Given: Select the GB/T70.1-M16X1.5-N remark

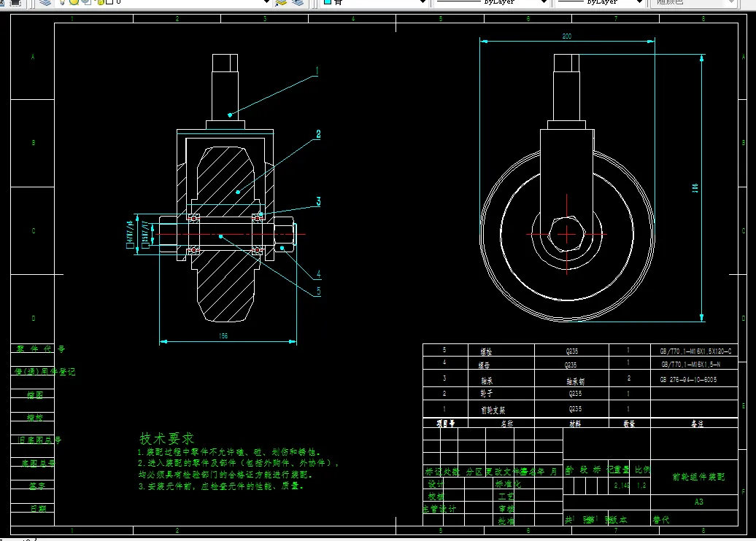Looking at the screenshot, I should [690, 365].
